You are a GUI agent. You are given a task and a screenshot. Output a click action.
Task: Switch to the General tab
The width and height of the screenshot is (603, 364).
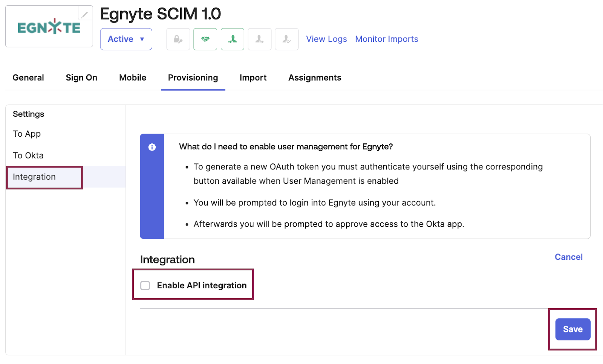pos(28,78)
